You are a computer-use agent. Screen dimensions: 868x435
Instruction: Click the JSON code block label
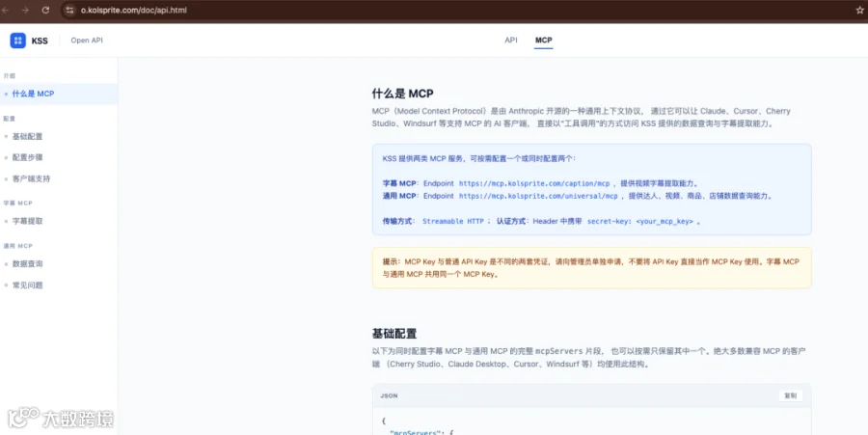coord(389,395)
